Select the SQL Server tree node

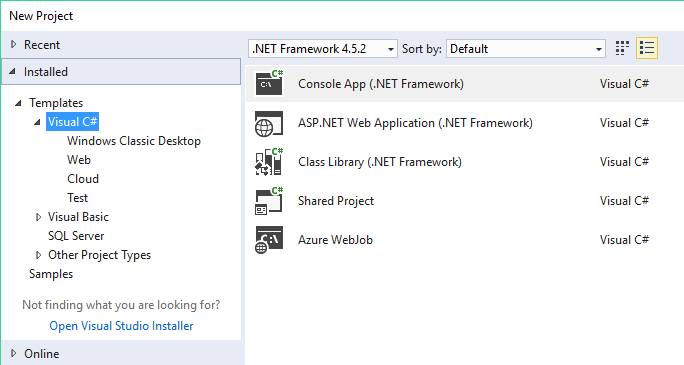tap(76, 236)
